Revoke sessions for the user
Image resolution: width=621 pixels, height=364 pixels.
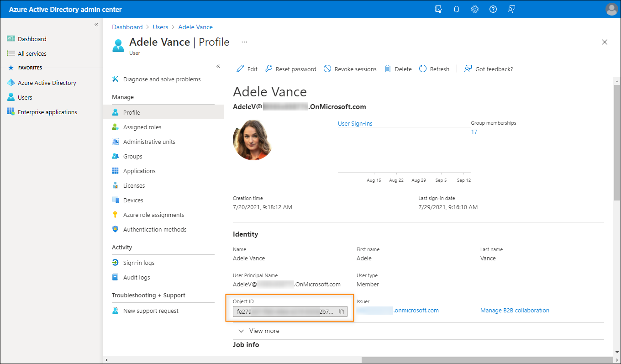[x=350, y=69]
